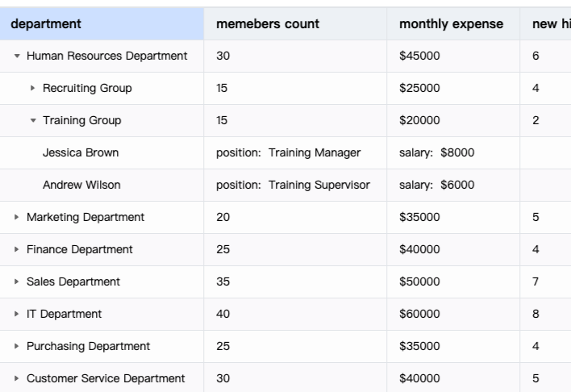Expand the Marketing Department row

[x=17, y=217]
